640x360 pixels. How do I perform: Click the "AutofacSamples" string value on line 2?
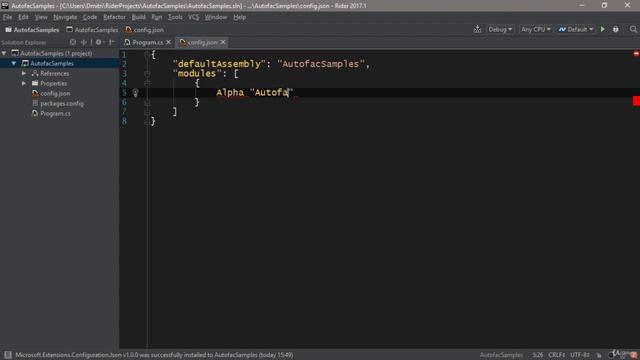click(x=320, y=64)
